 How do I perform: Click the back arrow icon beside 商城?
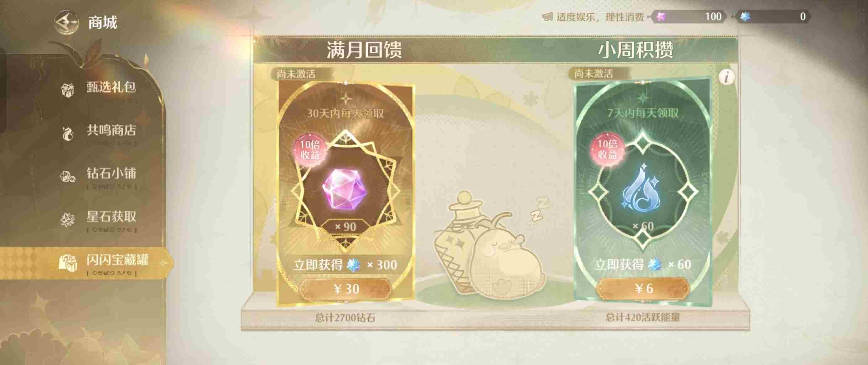click(x=66, y=23)
